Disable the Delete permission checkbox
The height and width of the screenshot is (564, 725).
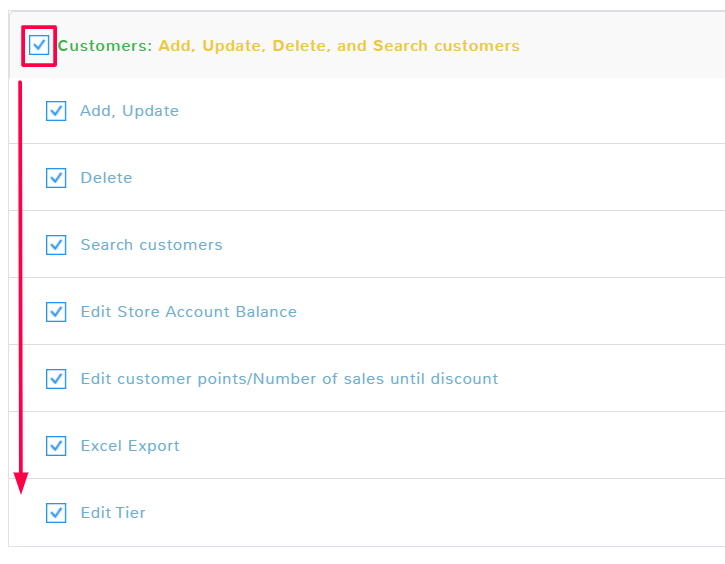(56, 178)
